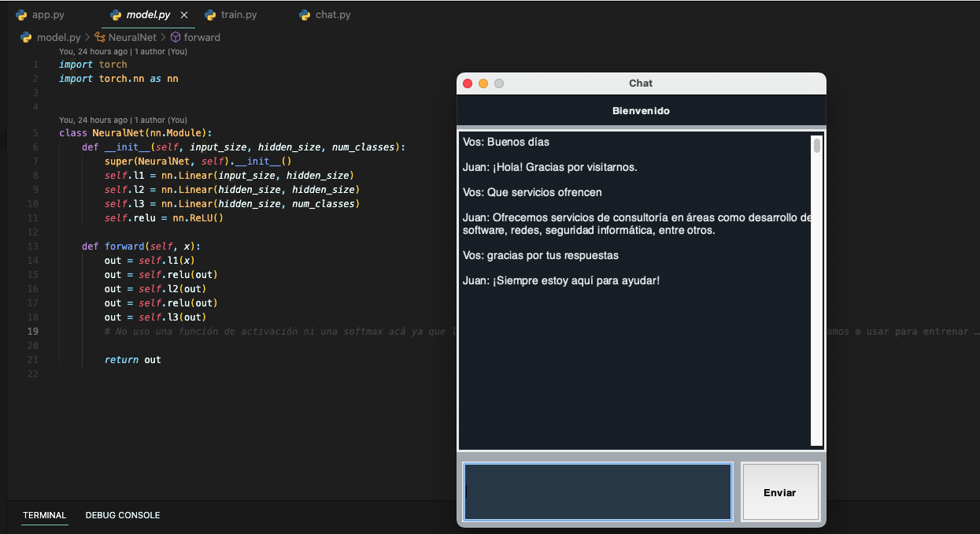Minimize the Chat window with the yellow button

(x=483, y=83)
